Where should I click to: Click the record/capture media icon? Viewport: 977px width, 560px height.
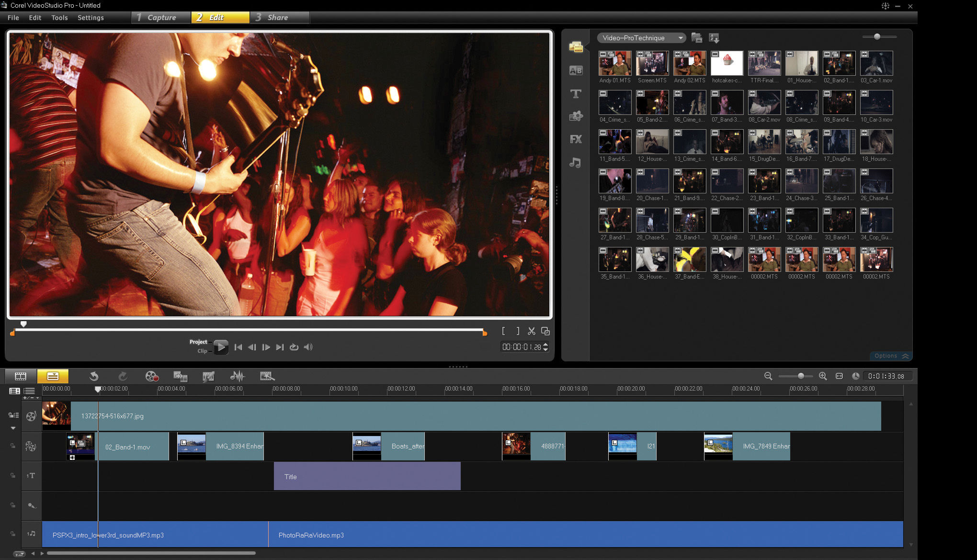(150, 376)
